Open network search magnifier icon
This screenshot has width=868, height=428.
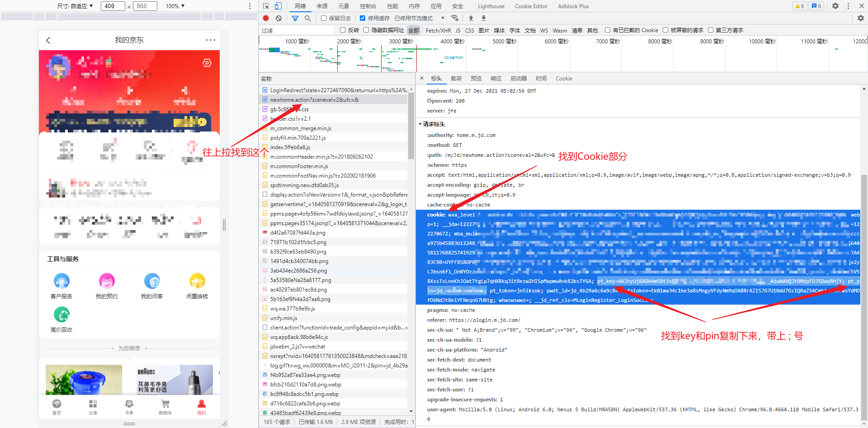pos(308,18)
